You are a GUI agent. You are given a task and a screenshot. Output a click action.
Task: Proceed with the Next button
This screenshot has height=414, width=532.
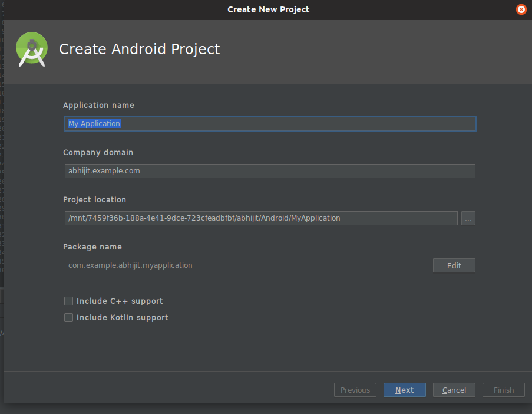click(404, 390)
